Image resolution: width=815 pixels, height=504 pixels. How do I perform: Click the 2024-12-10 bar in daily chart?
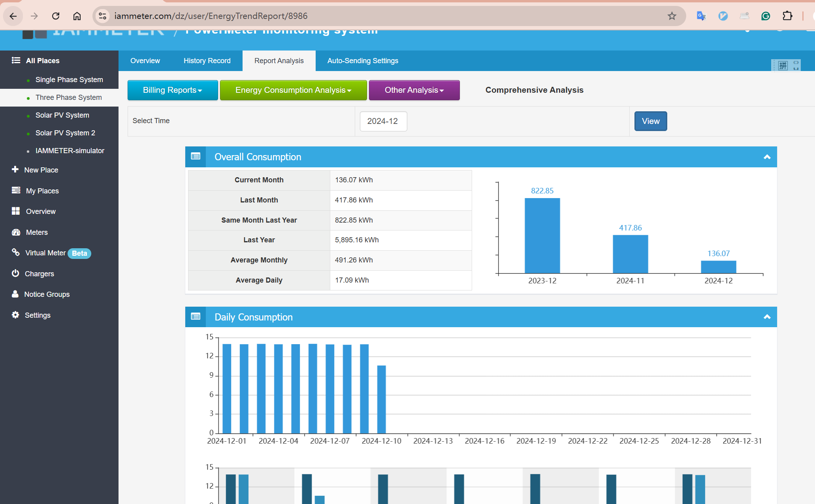(x=381, y=399)
